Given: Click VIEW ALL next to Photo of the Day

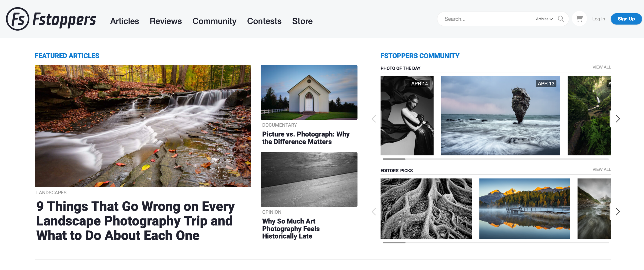Looking at the screenshot, I should click(x=601, y=67).
